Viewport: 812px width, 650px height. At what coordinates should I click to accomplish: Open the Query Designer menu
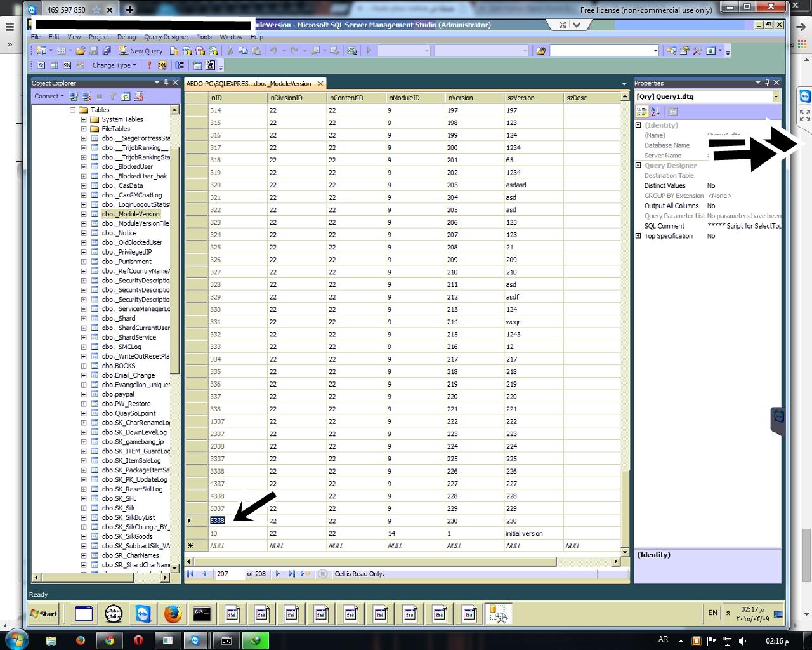(x=166, y=37)
